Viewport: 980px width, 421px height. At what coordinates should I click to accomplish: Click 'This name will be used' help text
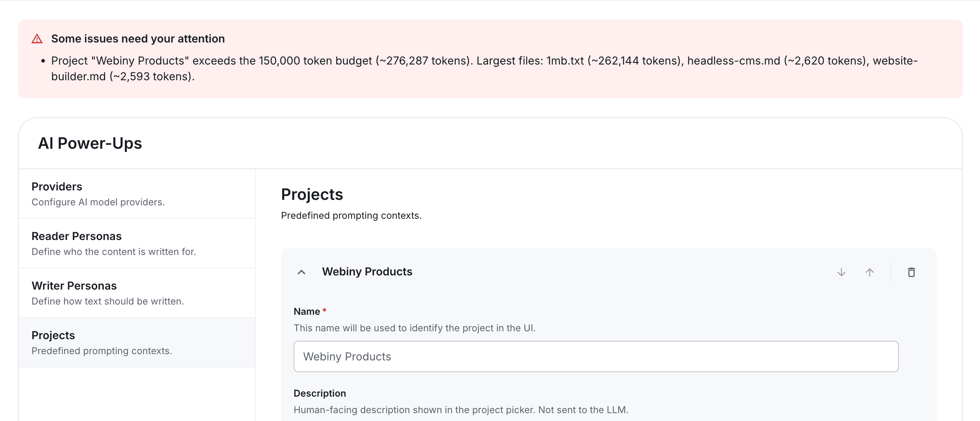[414, 328]
